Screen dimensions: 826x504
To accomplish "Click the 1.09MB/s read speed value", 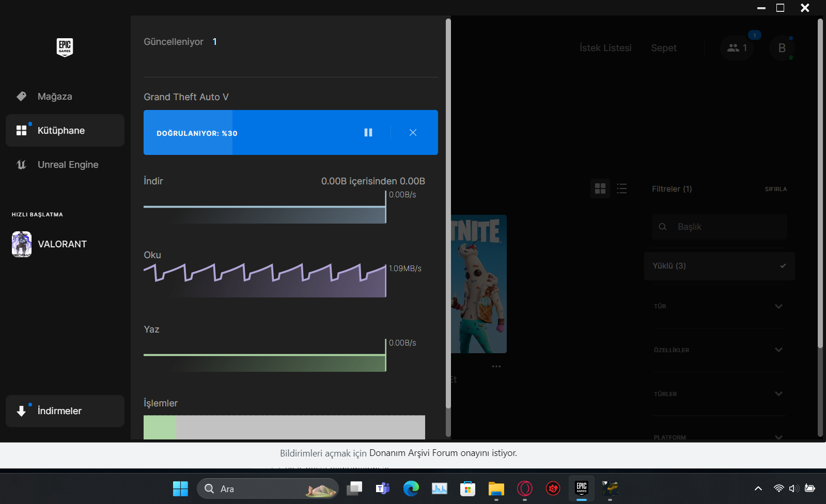I will pos(405,269).
